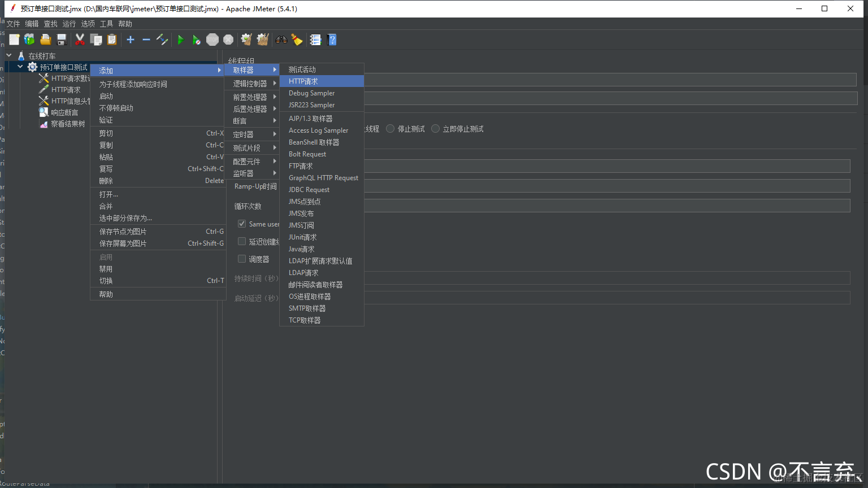Screen dimensions: 868x488
Task: Expand the 断言 submenu
Action: [253, 120]
